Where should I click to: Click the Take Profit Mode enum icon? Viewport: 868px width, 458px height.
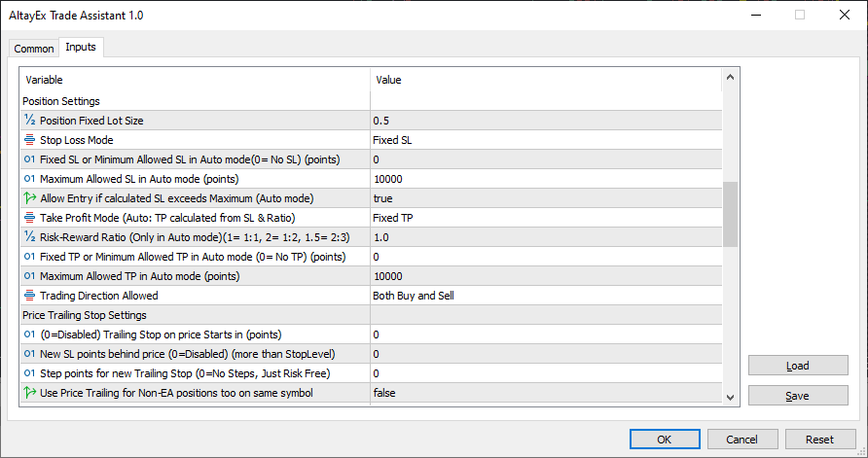[30, 218]
